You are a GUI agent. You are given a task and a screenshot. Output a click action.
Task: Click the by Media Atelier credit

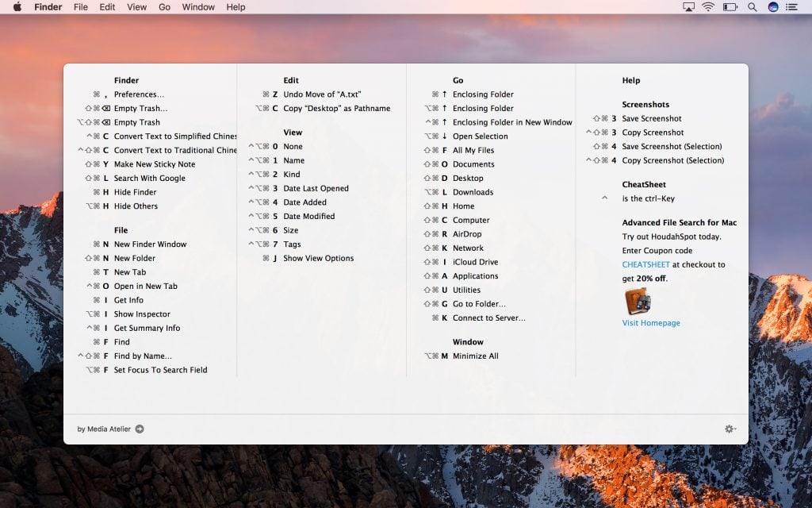(104, 429)
